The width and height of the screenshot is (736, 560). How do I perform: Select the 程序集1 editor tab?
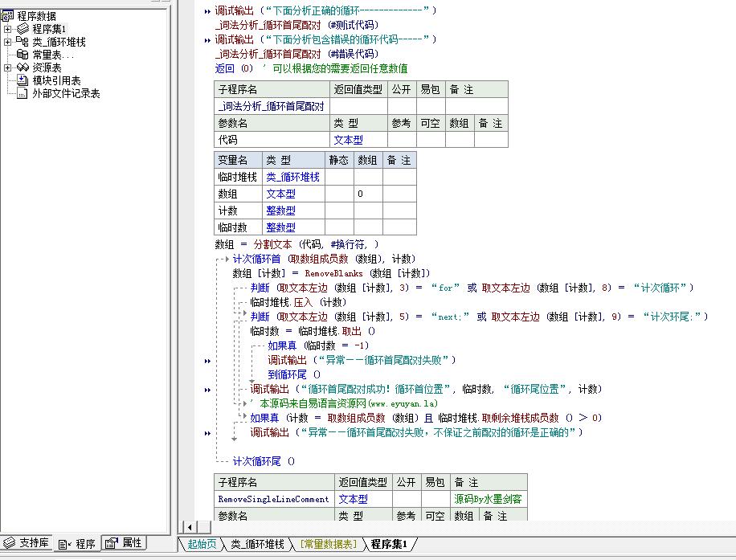[x=389, y=544]
